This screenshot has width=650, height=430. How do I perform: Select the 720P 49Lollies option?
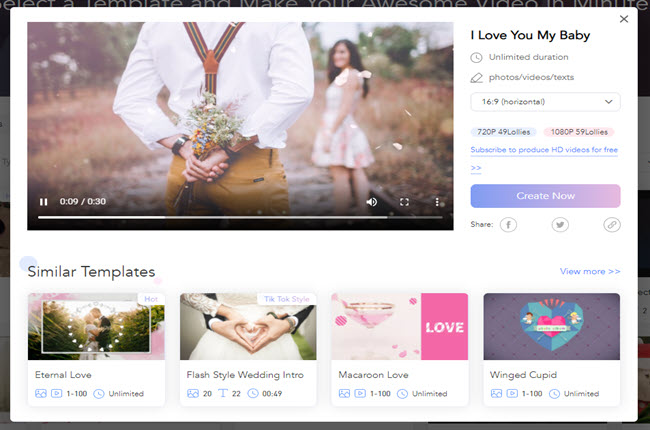point(503,132)
